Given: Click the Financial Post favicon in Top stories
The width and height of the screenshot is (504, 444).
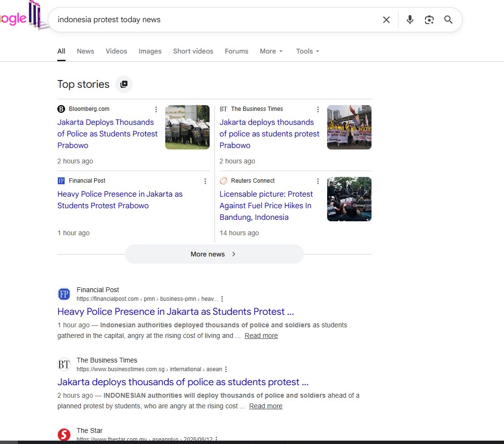Looking at the screenshot, I should pyautogui.click(x=61, y=181).
